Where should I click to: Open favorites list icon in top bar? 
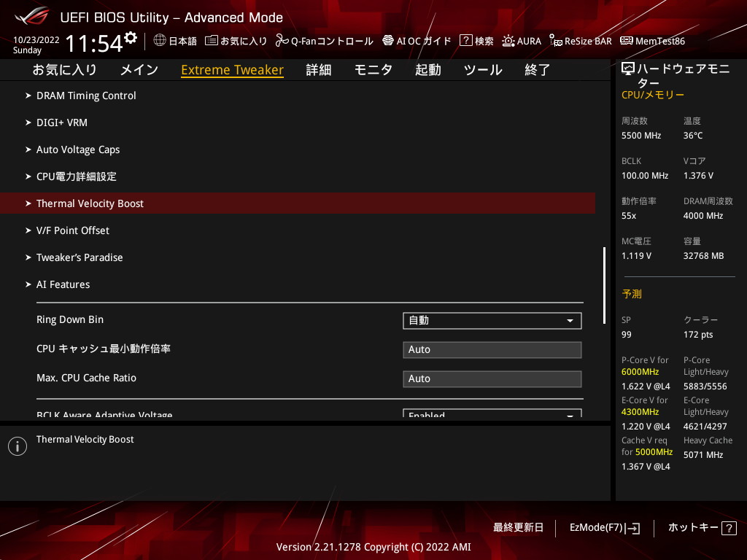[x=211, y=41]
